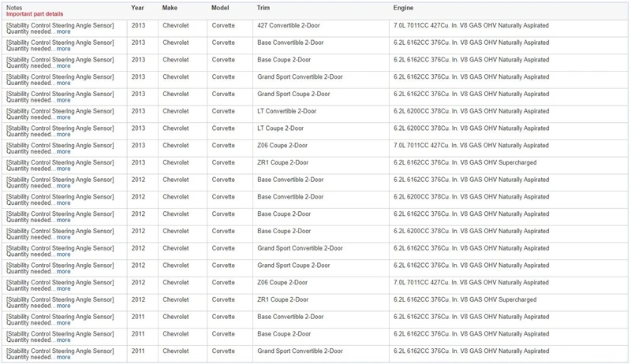Image resolution: width=631 pixels, height=364 pixels.
Task: Select 'Base Coupe 2-Door' trim in 2011 row
Action: 284,334
